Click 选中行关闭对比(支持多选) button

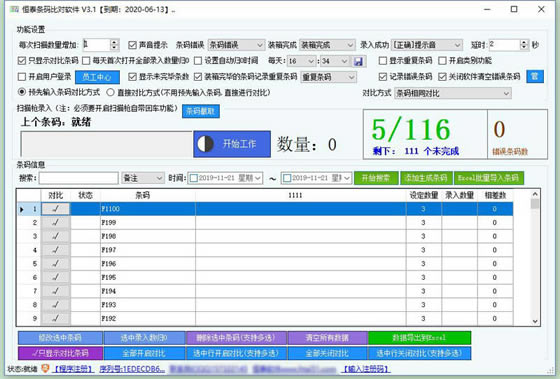point(420,353)
